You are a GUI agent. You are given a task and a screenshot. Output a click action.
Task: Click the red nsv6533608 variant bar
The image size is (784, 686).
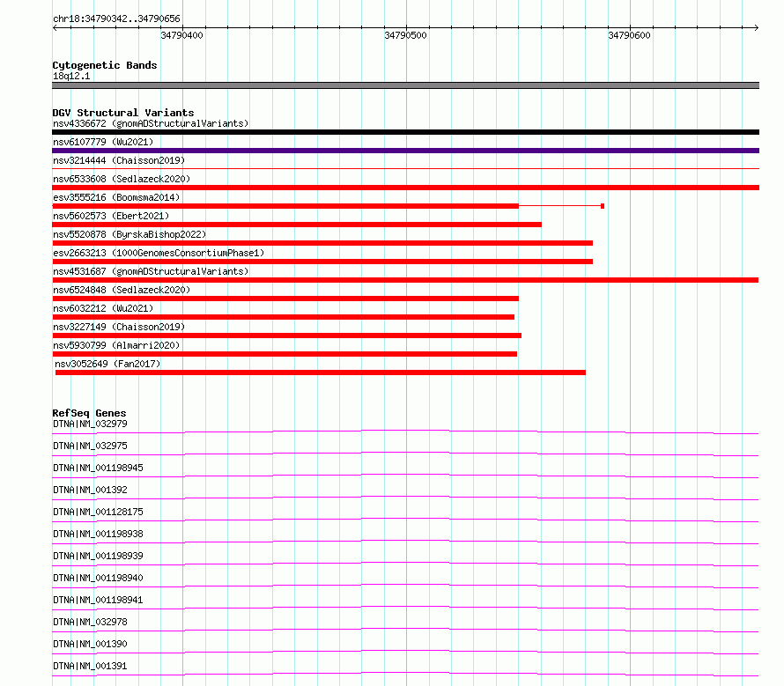[x=405, y=188]
